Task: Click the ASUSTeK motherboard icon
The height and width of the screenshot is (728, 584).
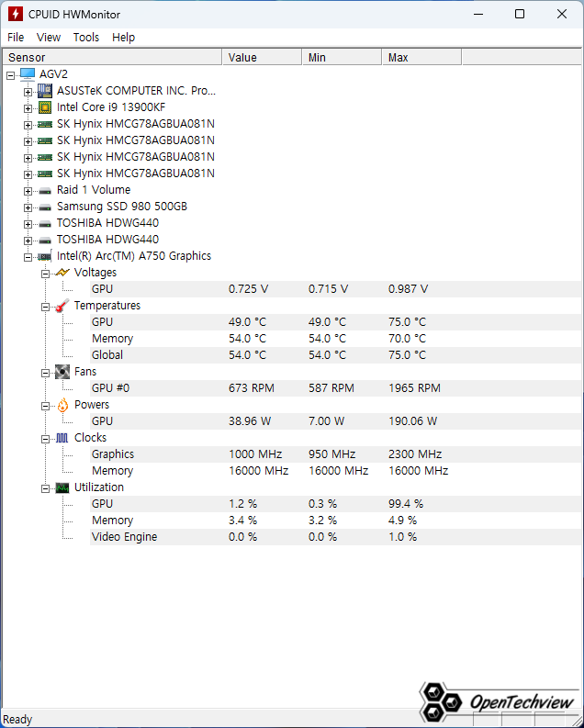Action: click(45, 91)
